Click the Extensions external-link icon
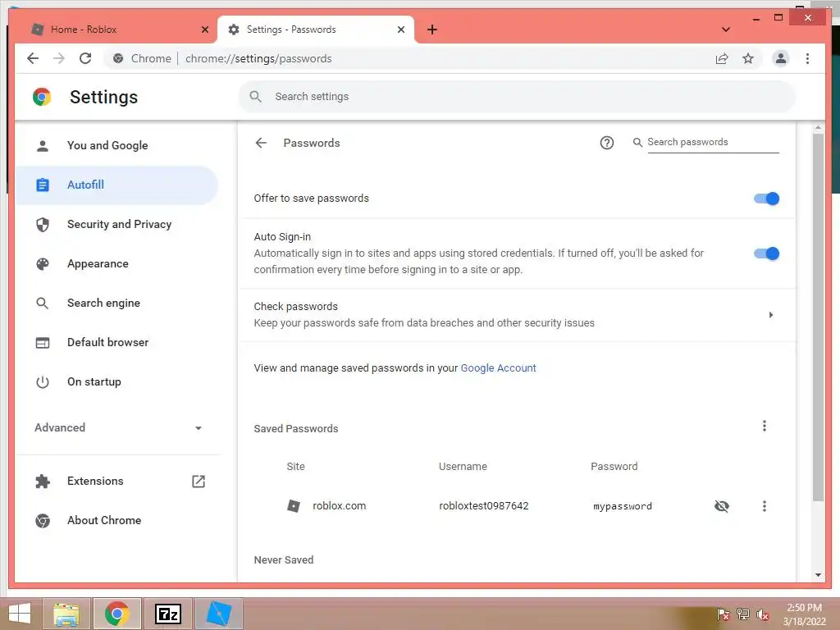 [199, 481]
